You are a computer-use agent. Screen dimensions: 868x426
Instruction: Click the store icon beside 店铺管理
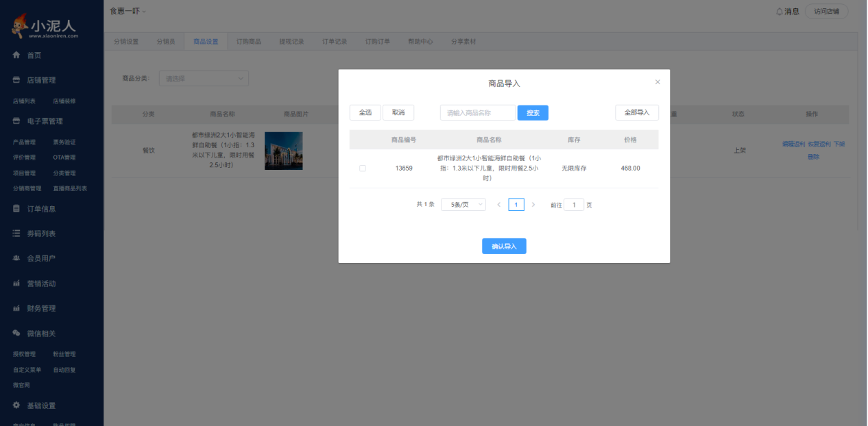click(x=16, y=80)
